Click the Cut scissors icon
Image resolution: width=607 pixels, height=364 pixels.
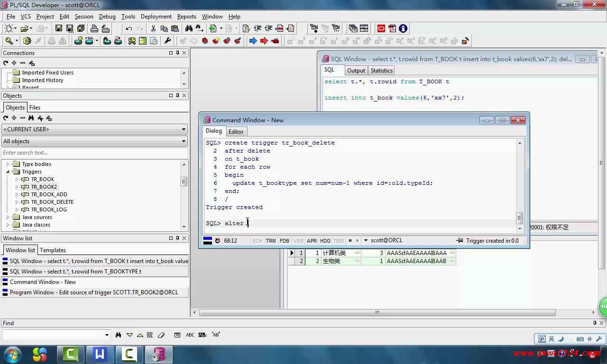click(153, 28)
